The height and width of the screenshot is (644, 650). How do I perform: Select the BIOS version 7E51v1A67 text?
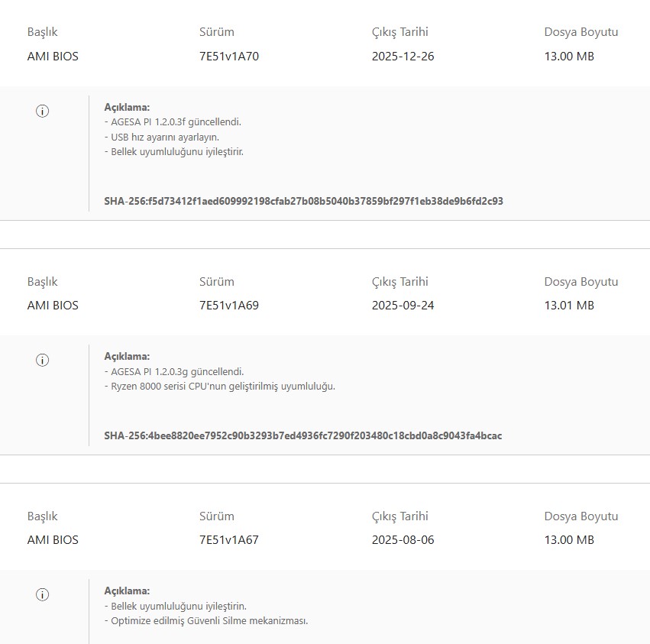pos(229,540)
